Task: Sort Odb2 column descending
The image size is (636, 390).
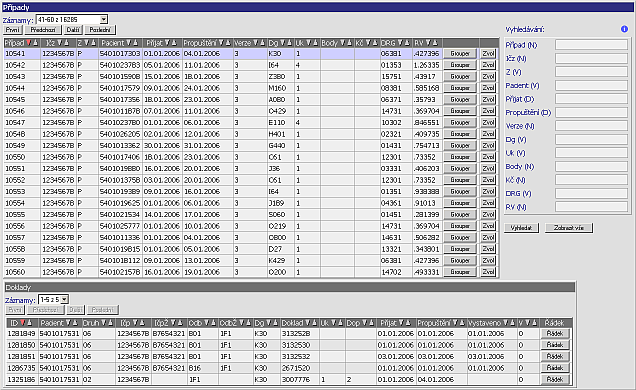Action: [x=241, y=323]
